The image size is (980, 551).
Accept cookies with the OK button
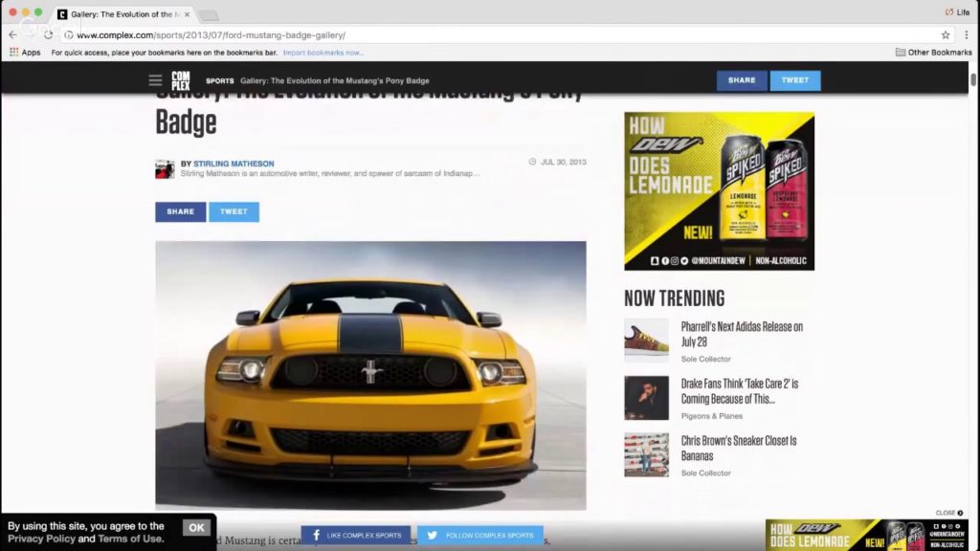196,527
